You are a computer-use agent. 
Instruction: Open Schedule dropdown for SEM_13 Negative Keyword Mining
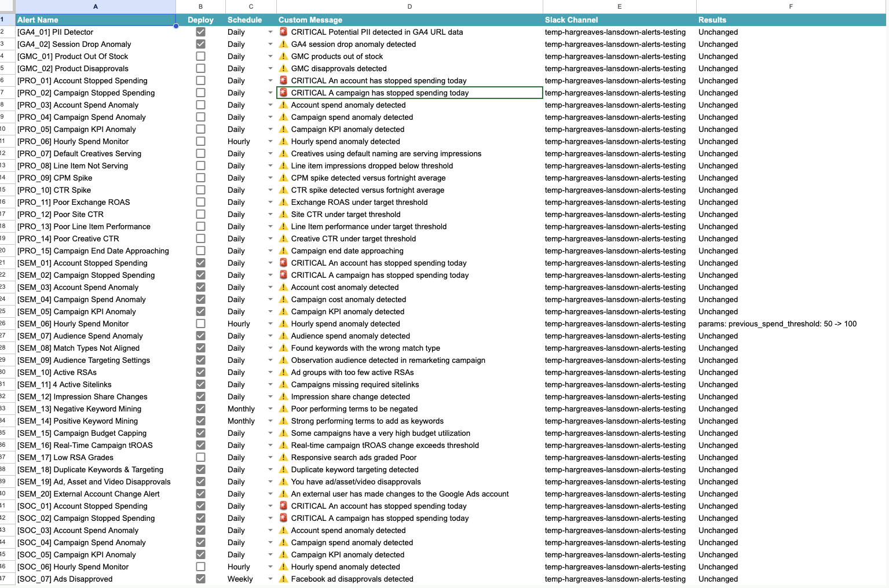(x=270, y=409)
